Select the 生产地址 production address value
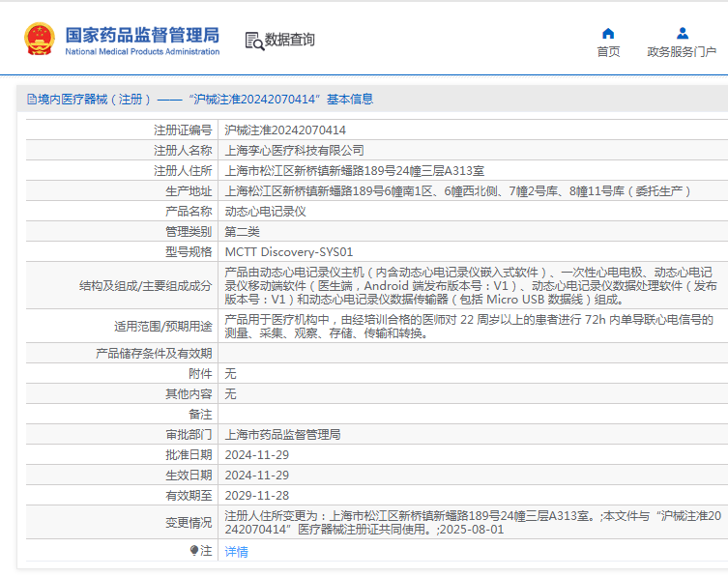This screenshot has width=728, height=577. pos(458,190)
